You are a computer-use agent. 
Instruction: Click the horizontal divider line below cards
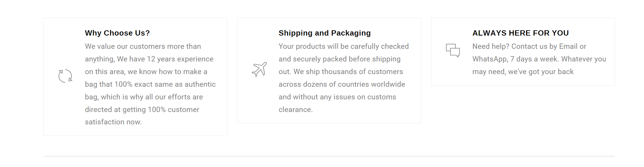click(329, 156)
